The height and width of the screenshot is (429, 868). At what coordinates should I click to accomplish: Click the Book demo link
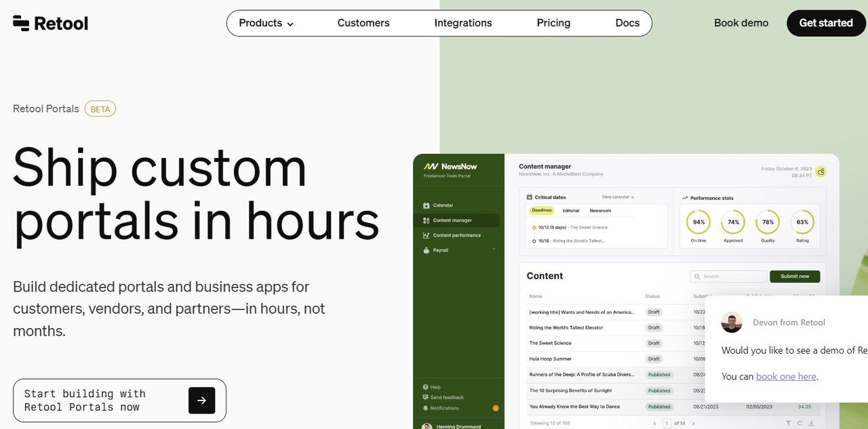(741, 23)
